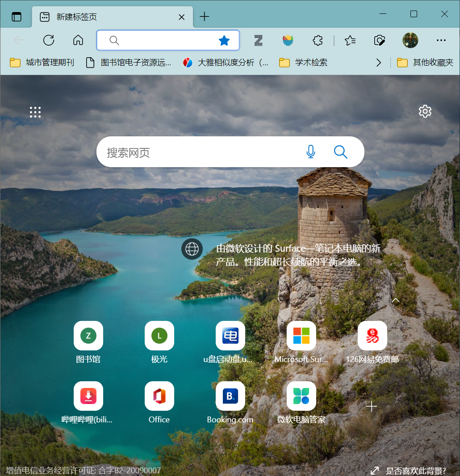Screen dimensions: 460x476
Task: Open 哔哩哔哩 quick link
Action: pos(88,403)
